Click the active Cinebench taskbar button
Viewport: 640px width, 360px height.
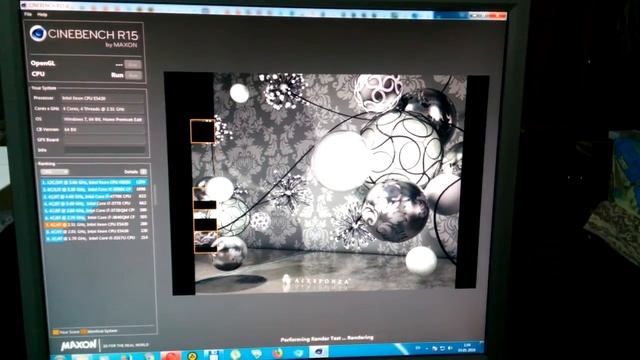[x=318, y=351]
